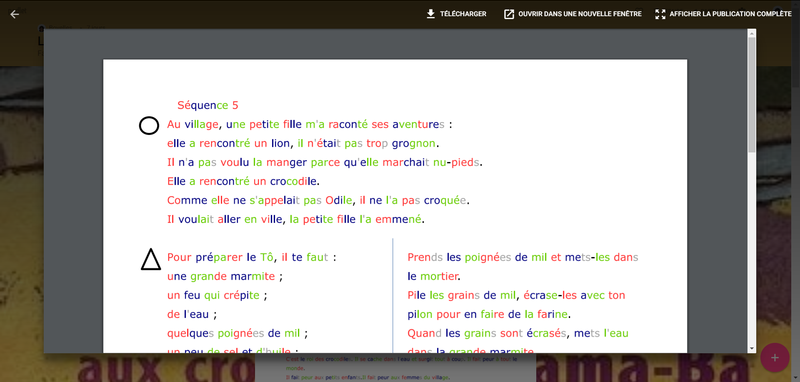Click the Séquence 5 heading

[208, 106]
